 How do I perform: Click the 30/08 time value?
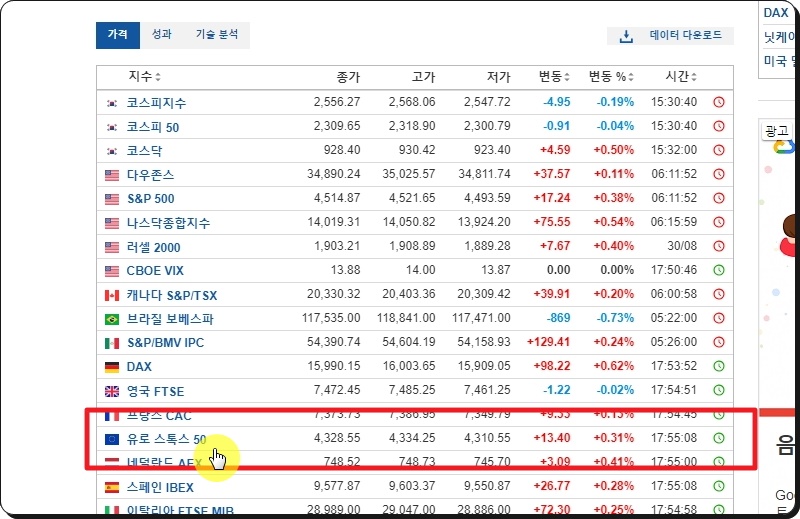click(682, 246)
